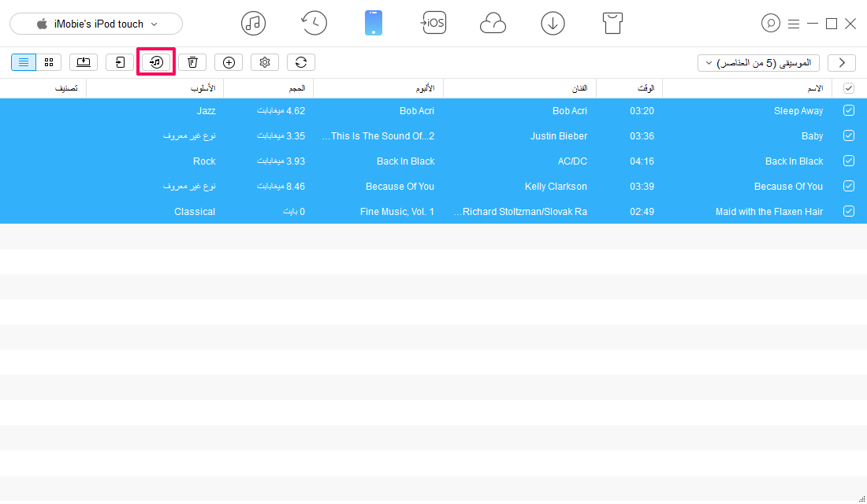Click the Bob Acri album cell
The width and height of the screenshot is (867, 504).
click(x=417, y=111)
